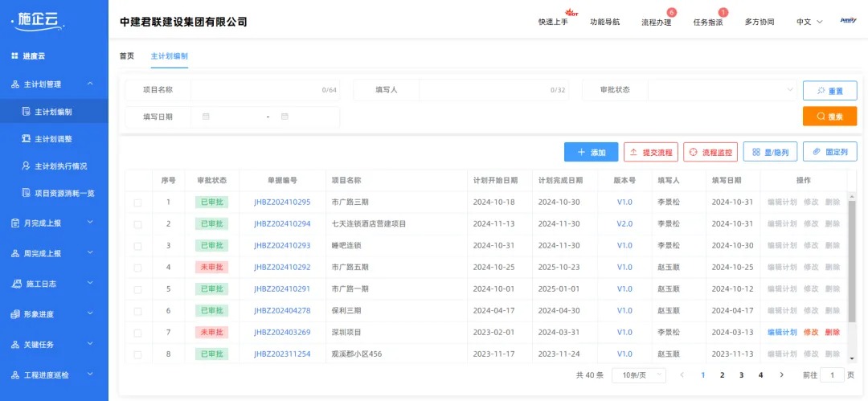Click the orange 搜索 button
Screen dimensions: 868x401
[829, 117]
